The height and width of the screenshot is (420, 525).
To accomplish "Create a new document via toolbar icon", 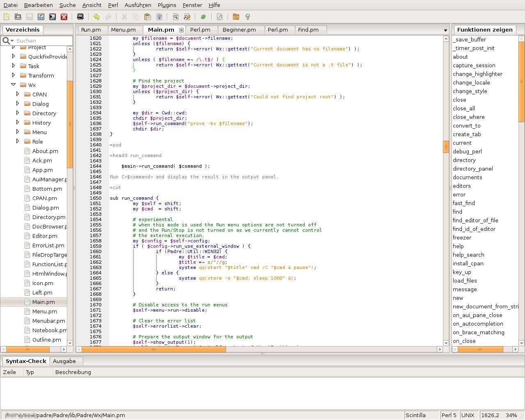I will tap(7, 17).
